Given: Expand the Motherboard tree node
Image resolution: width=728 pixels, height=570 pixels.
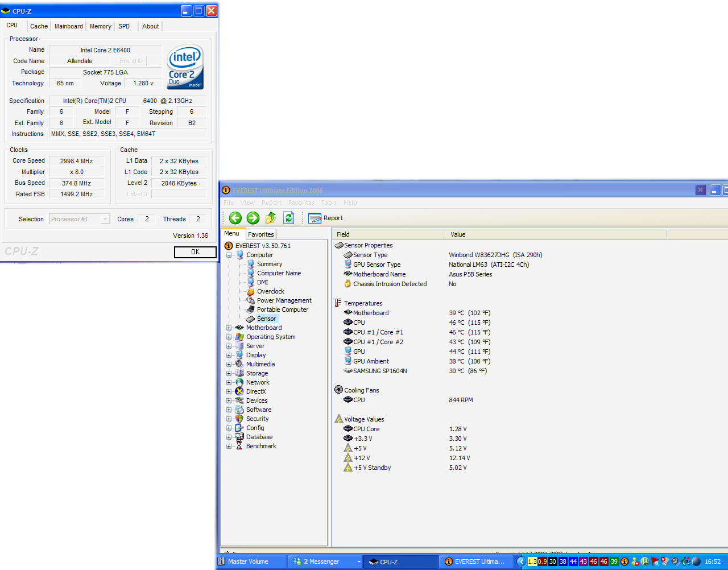Looking at the screenshot, I should click(229, 328).
